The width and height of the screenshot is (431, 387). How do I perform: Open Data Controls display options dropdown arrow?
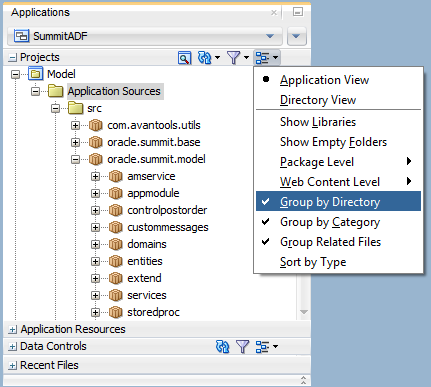(275, 347)
